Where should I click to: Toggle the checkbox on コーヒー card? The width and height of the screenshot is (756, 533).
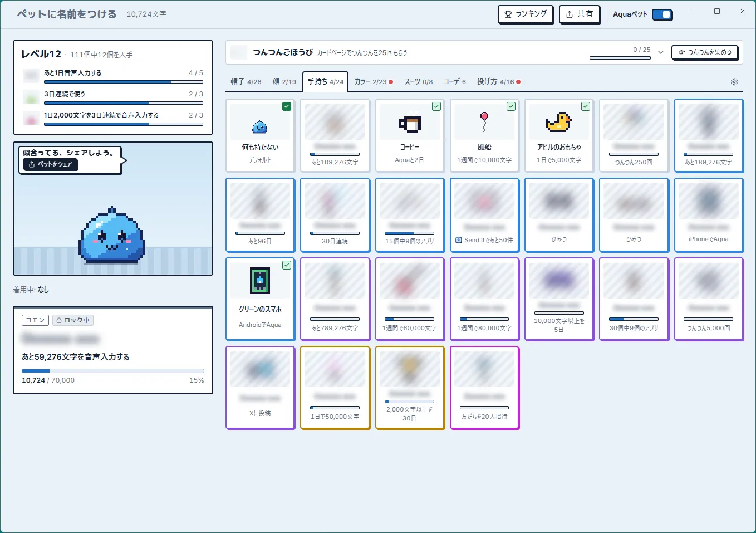[436, 106]
